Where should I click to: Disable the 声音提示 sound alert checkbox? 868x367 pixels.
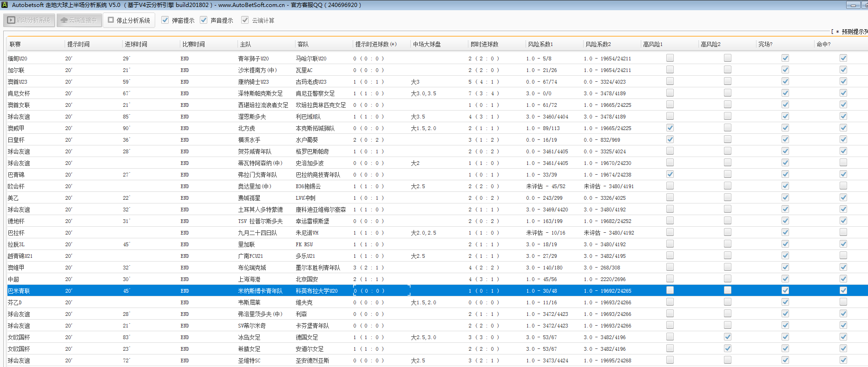point(204,20)
